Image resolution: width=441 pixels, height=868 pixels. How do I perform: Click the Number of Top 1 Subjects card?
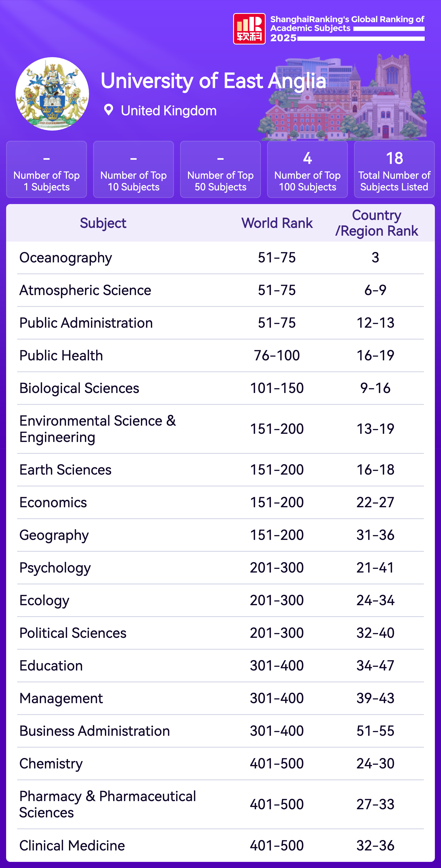point(47,170)
